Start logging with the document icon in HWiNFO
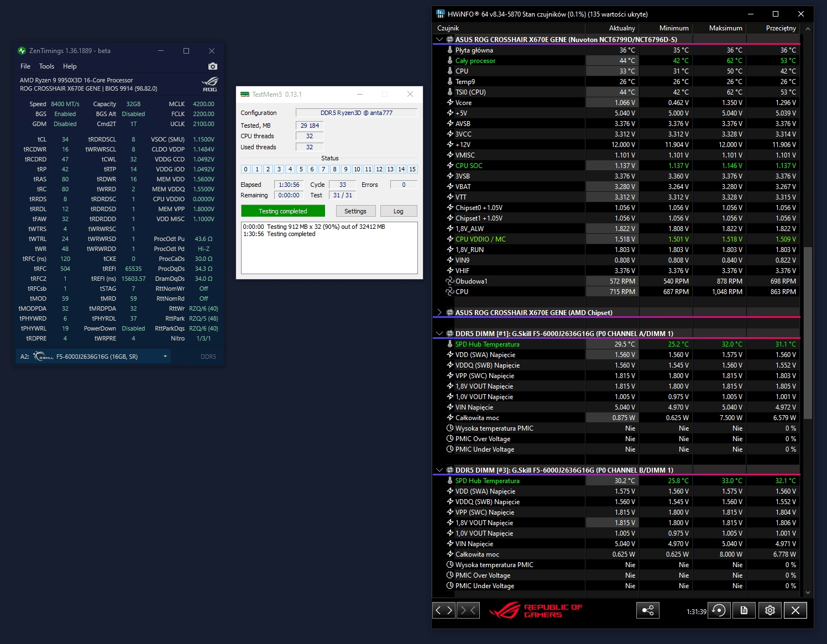Image resolution: width=827 pixels, height=644 pixels. click(x=744, y=610)
